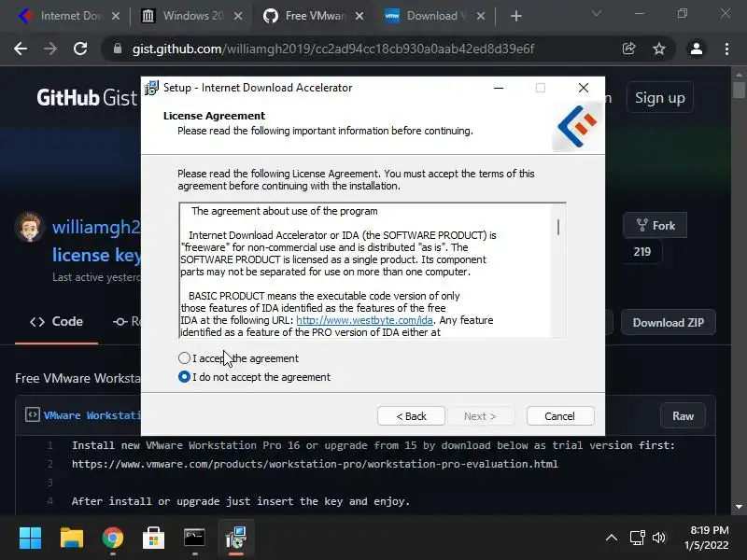Open the terminal window from the taskbar
Image resolution: width=747 pixels, height=560 pixels.
(x=194, y=539)
